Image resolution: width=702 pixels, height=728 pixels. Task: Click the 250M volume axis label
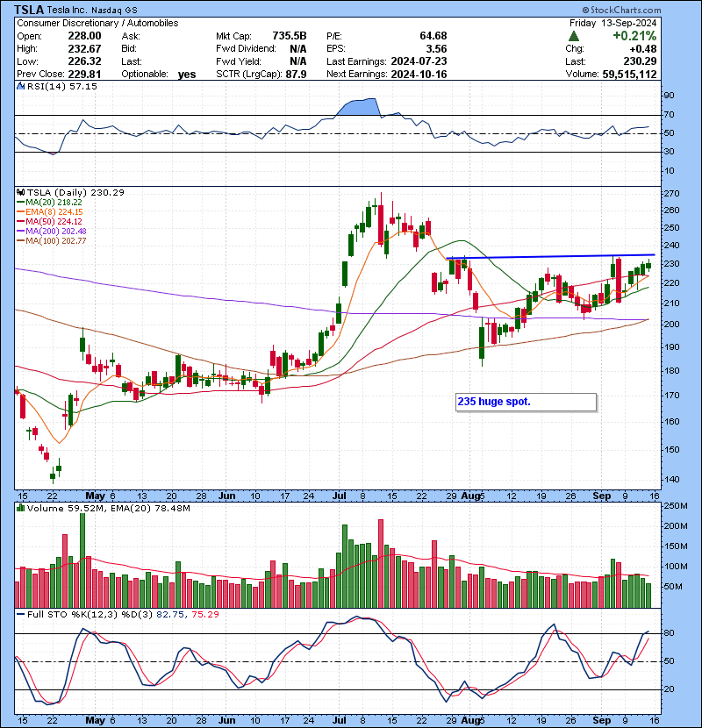point(676,506)
